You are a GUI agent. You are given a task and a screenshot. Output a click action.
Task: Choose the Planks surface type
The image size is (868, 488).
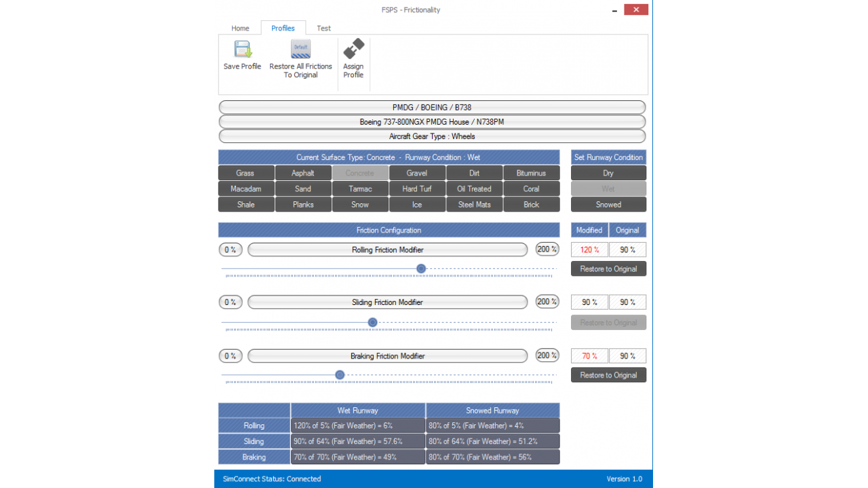[303, 204]
